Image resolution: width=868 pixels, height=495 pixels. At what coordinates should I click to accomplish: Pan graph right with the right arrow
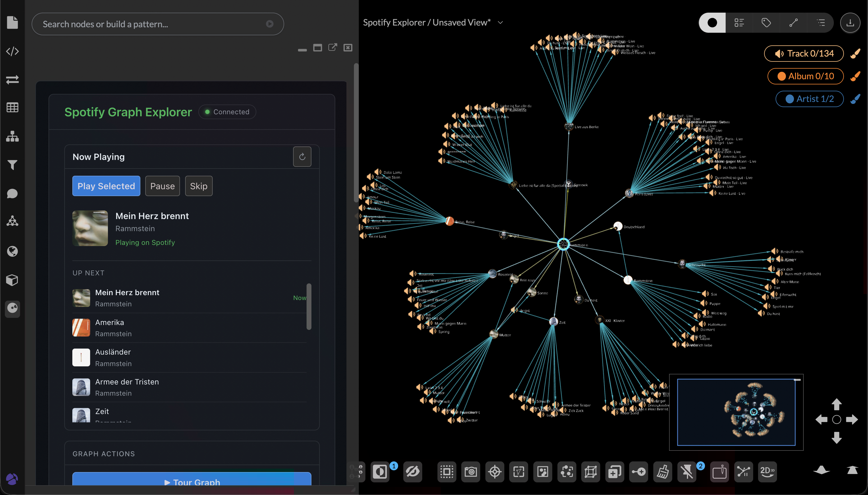click(852, 419)
